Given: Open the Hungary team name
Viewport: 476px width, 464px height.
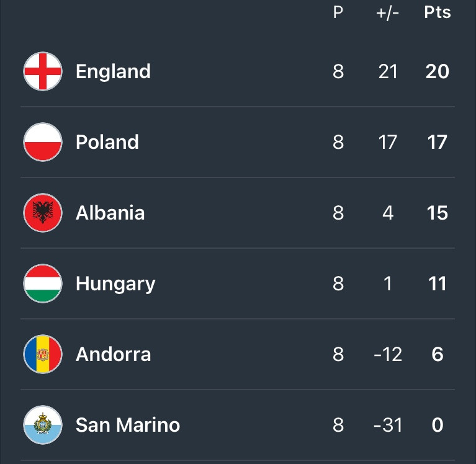Looking at the screenshot, I should [x=115, y=284].
